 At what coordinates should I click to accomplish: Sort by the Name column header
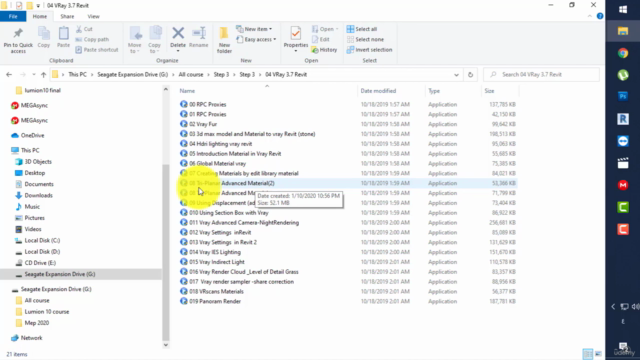click(x=187, y=91)
